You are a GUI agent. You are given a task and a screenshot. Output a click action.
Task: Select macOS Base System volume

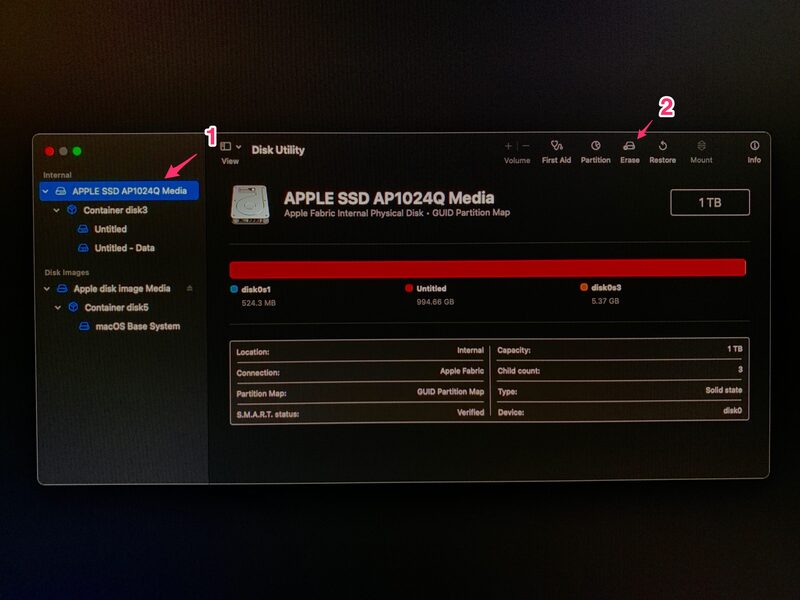[x=137, y=327]
